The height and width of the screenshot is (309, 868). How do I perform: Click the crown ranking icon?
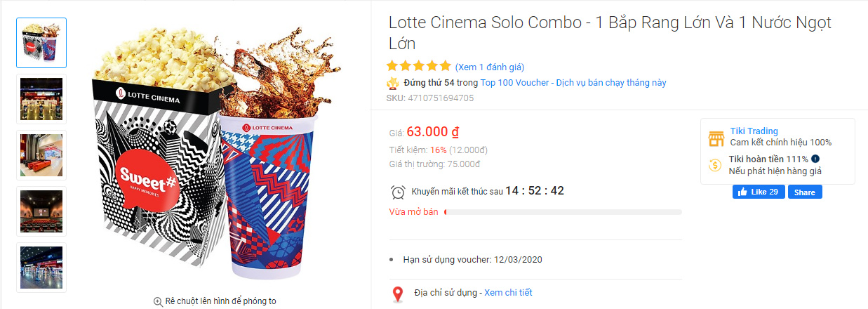coord(393,83)
